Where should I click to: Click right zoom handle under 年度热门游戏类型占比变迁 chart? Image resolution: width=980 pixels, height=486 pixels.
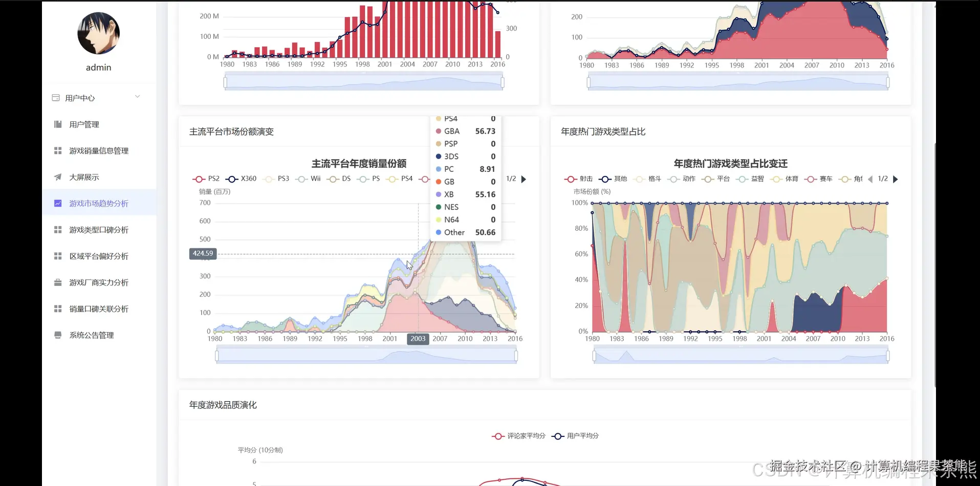pyautogui.click(x=888, y=356)
